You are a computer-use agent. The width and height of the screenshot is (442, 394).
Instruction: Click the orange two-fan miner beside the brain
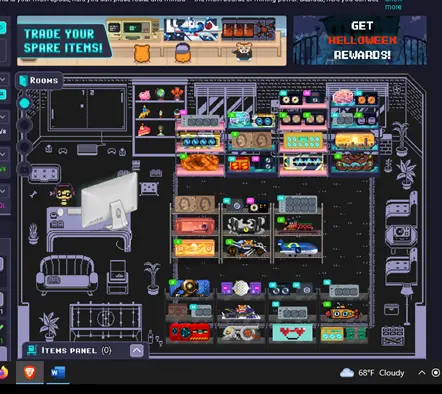click(366, 99)
